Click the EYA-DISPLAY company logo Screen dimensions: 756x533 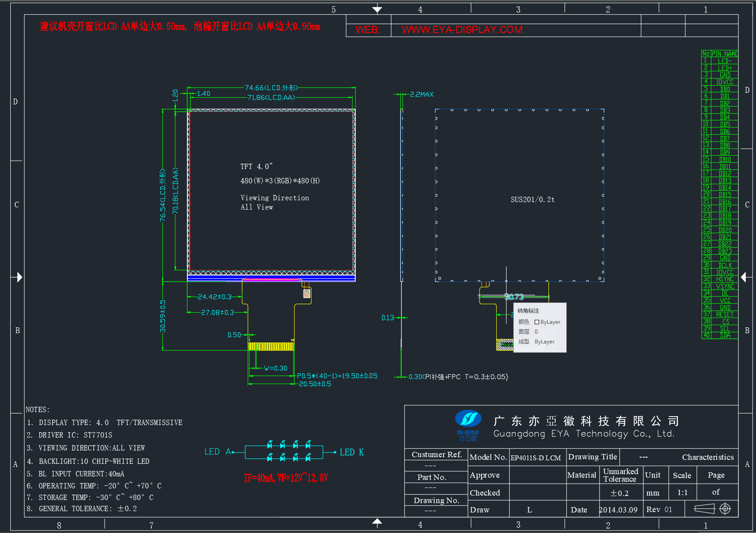tap(468, 426)
